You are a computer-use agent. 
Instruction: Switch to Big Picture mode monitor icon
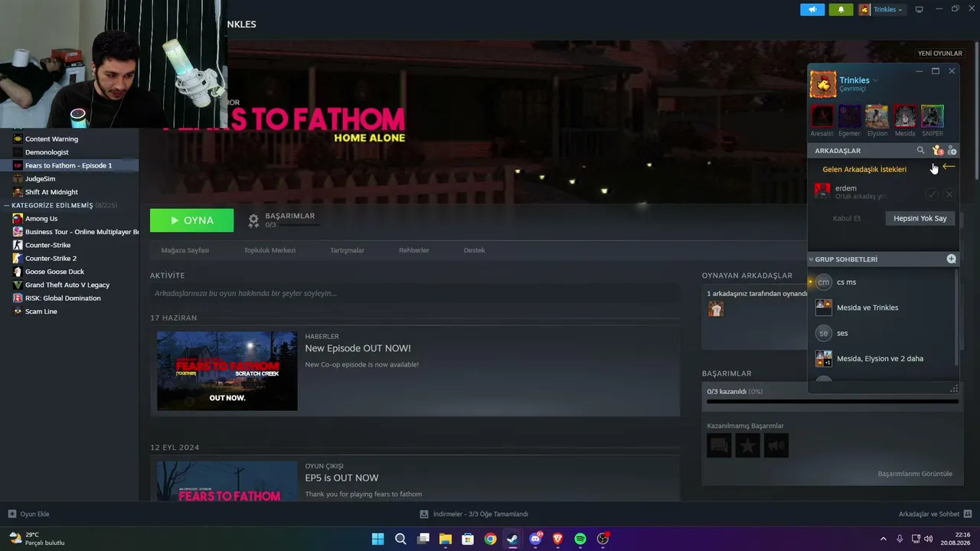920,9
